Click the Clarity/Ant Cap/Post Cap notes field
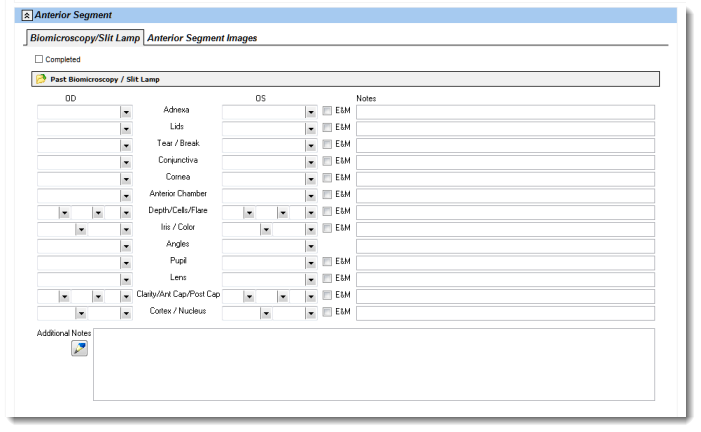Screen dimensions: 701x432 pos(506,296)
